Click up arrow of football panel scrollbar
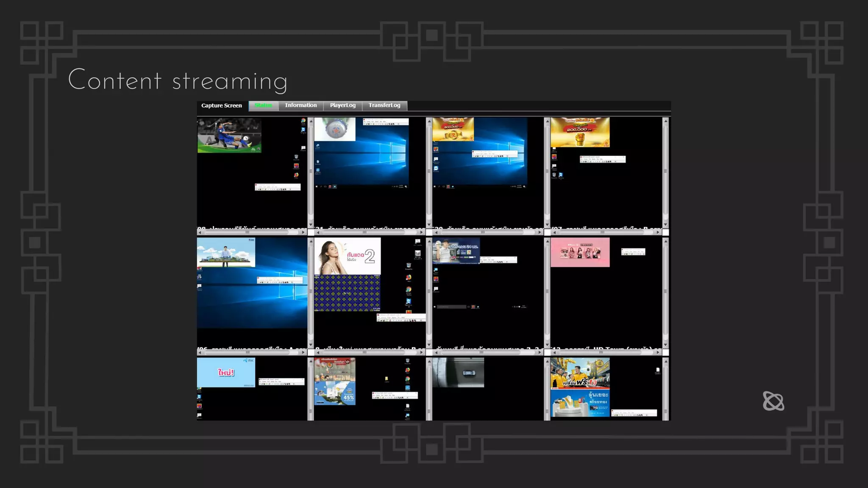868x488 pixels. (x=311, y=121)
